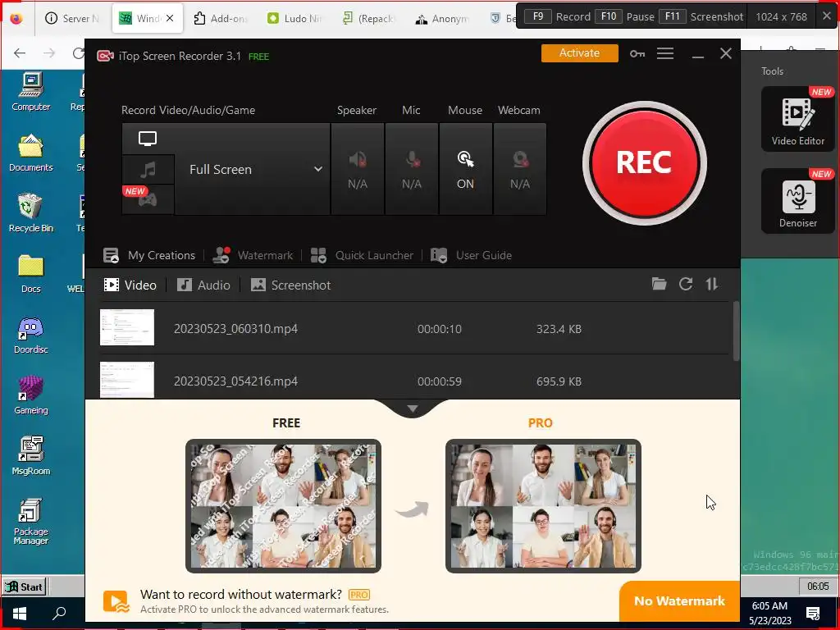Open thumbnail of 20230523_054216.mp4
840x630 pixels.
pyautogui.click(x=127, y=380)
